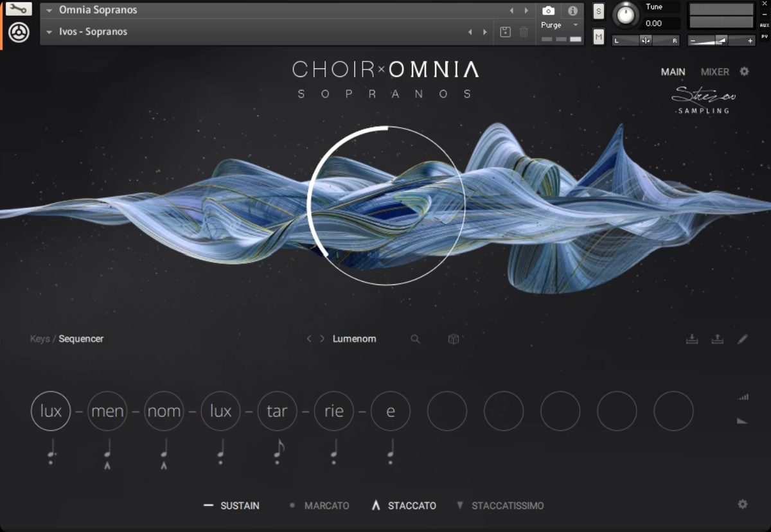Open the bottom-right articulation settings gear

[743, 504]
